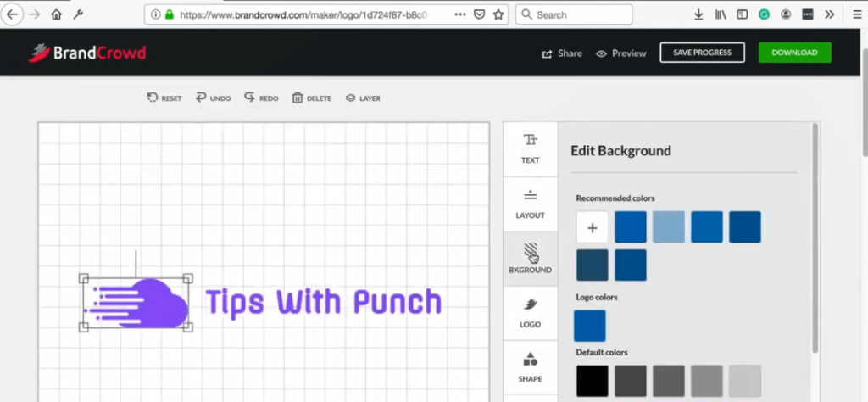Viewport: 868px width, 402px height.
Task: Open the wrench developer tools icon
Action: pos(78,14)
